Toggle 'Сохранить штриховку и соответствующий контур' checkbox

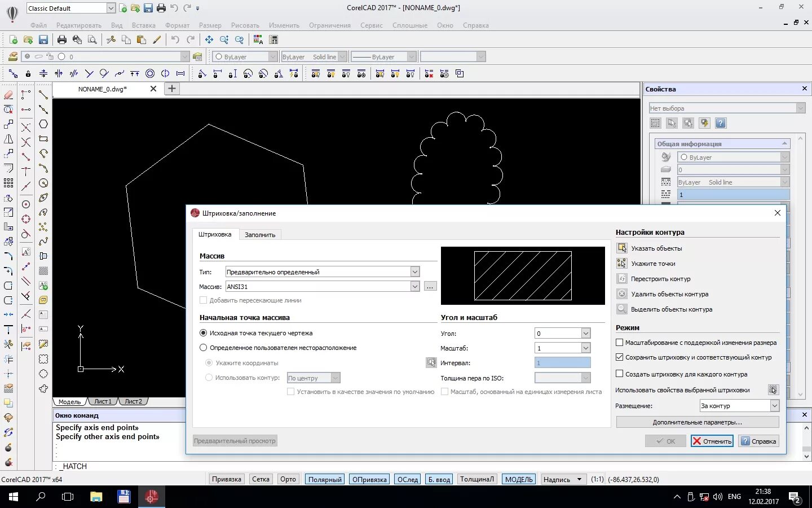tap(620, 357)
